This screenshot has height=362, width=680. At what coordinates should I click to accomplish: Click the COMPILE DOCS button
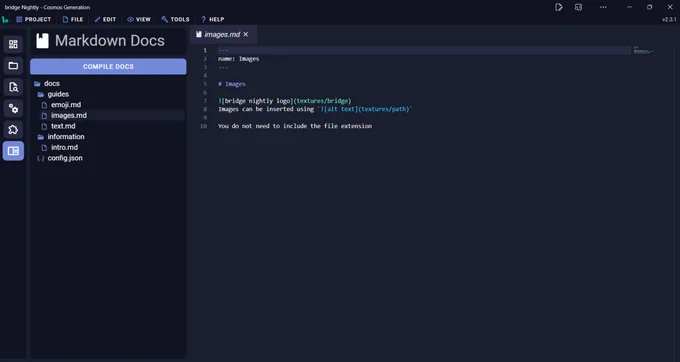pyautogui.click(x=108, y=67)
